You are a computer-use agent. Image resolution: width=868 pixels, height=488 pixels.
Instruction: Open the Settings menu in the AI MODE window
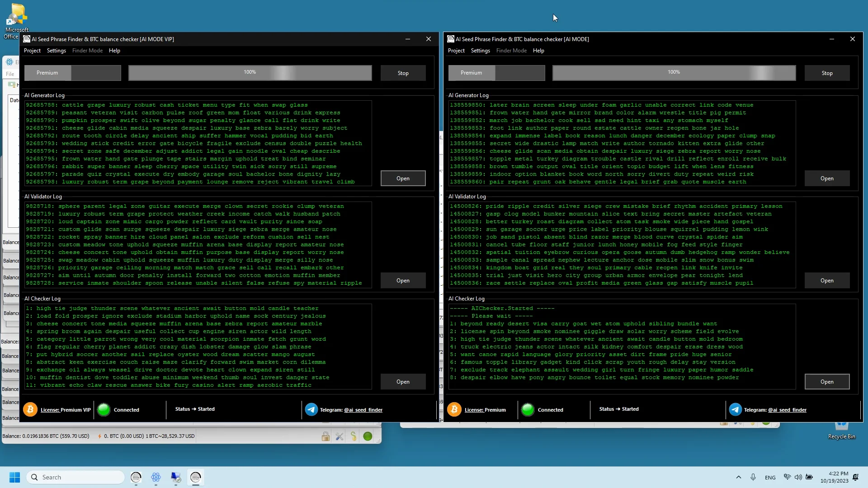[480, 50]
